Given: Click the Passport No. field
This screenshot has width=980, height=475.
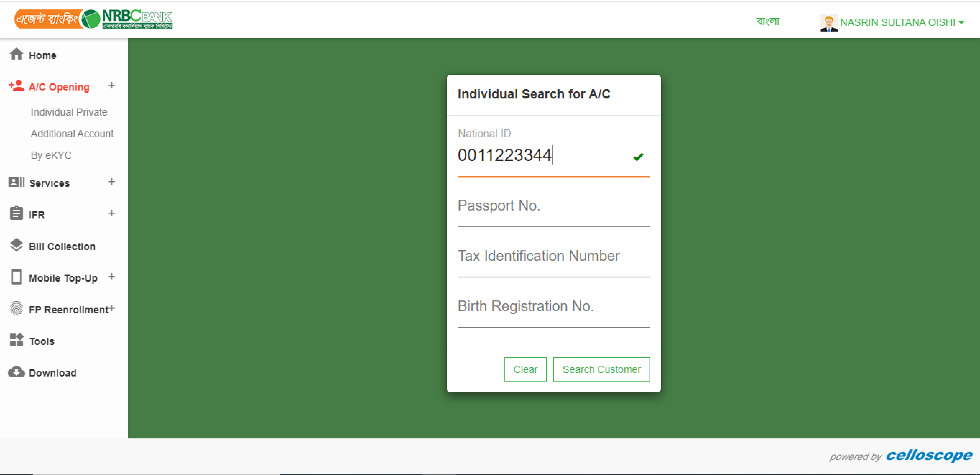Looking at the screenshot, I should pyautogui.click(x=554, y=206).
